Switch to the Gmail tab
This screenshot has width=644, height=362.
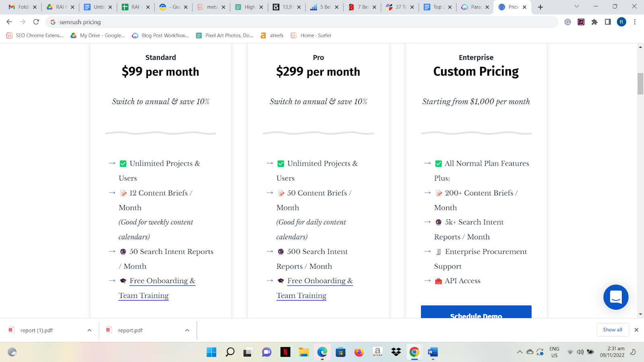point(19,7)
